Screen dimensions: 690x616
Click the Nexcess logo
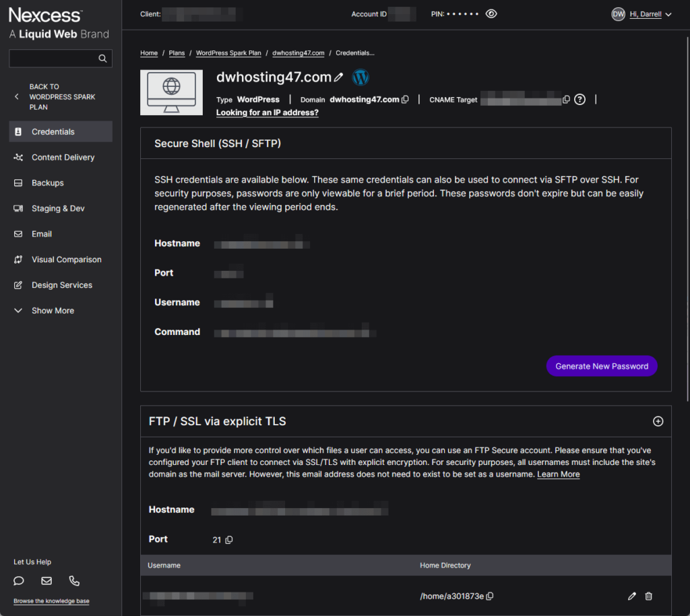click(x=59, y=24)
